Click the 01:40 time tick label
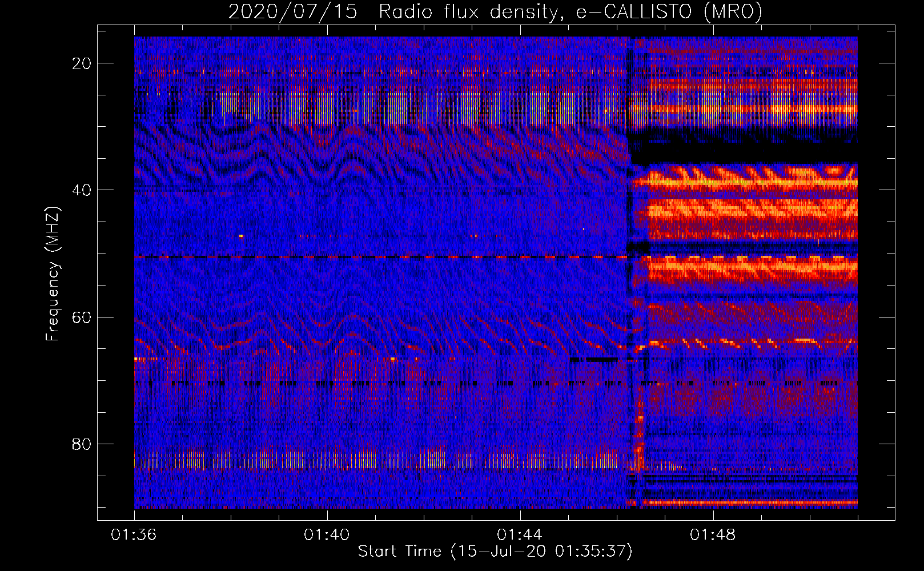Viewport: 924px width, 571px height. pyautogui.click(x=327, y=535)
